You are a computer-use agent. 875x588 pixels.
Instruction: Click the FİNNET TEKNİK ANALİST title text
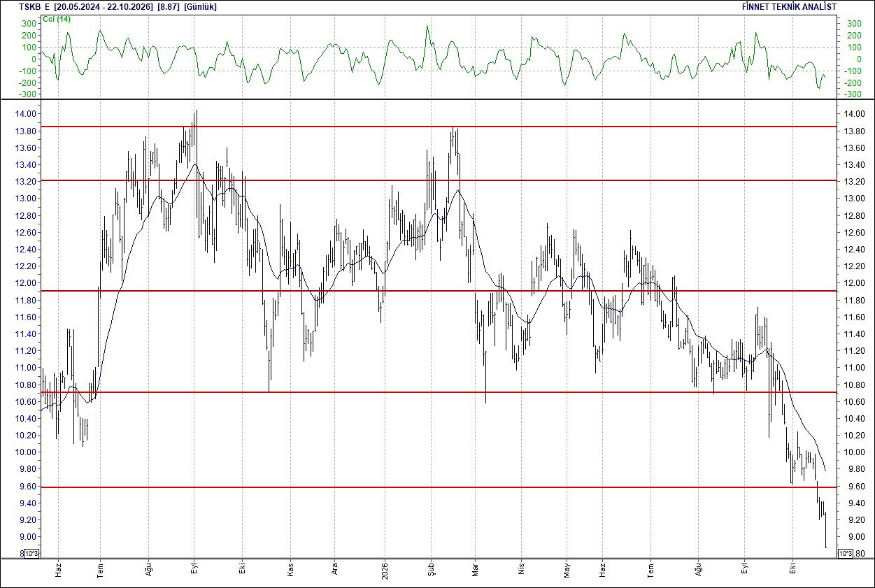789,6
